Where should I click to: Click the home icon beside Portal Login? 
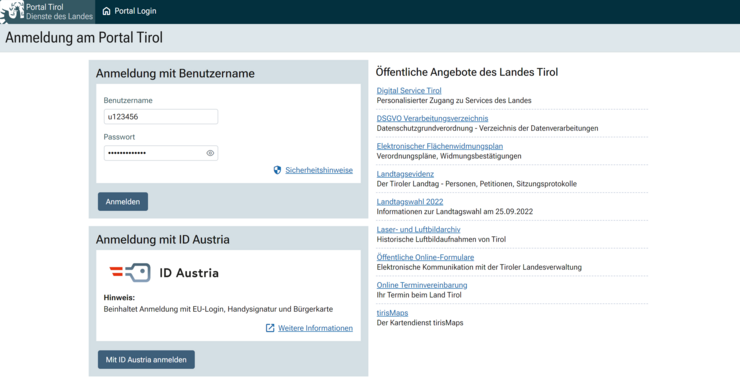click(x=107, y=11)
